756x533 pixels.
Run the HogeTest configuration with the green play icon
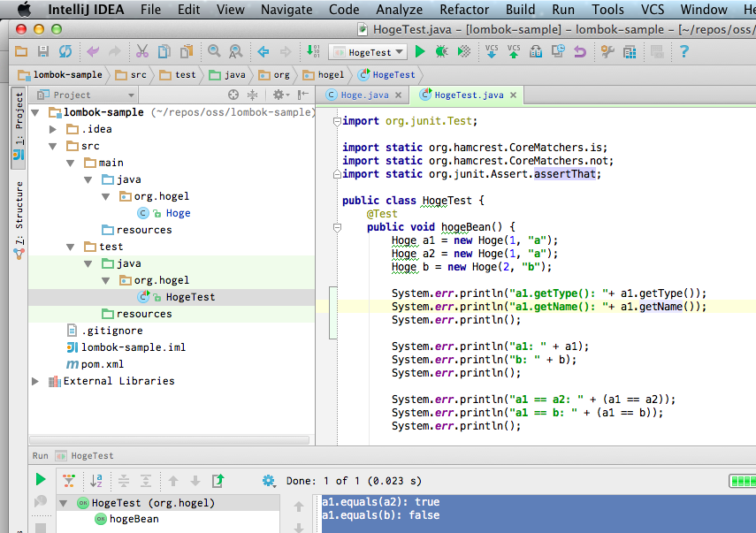point(419,51)
